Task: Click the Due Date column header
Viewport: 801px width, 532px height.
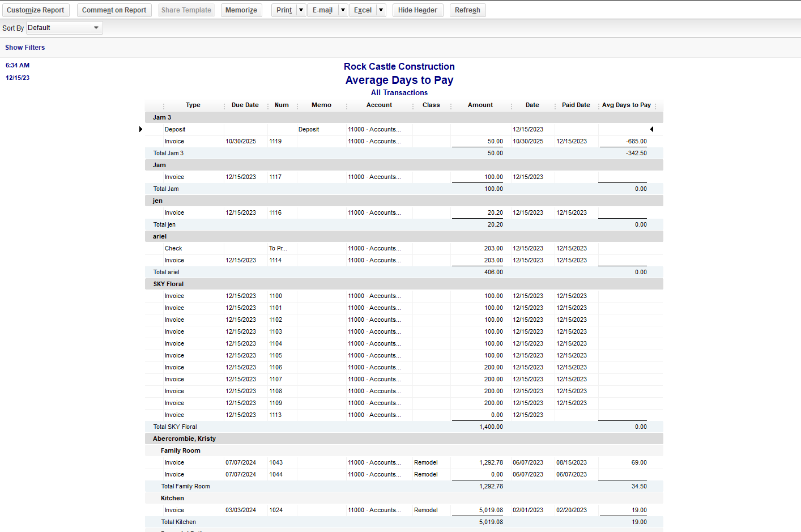Action: pos(245,105)
